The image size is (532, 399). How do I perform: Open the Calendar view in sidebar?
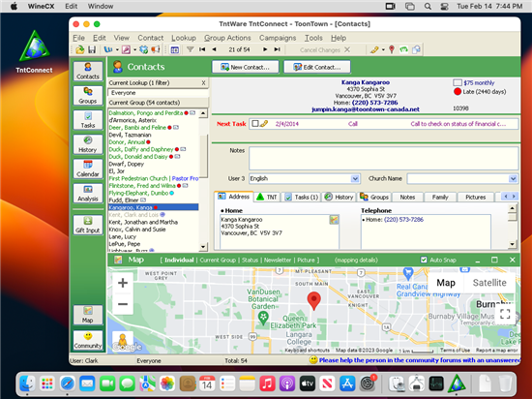point(88,169)
